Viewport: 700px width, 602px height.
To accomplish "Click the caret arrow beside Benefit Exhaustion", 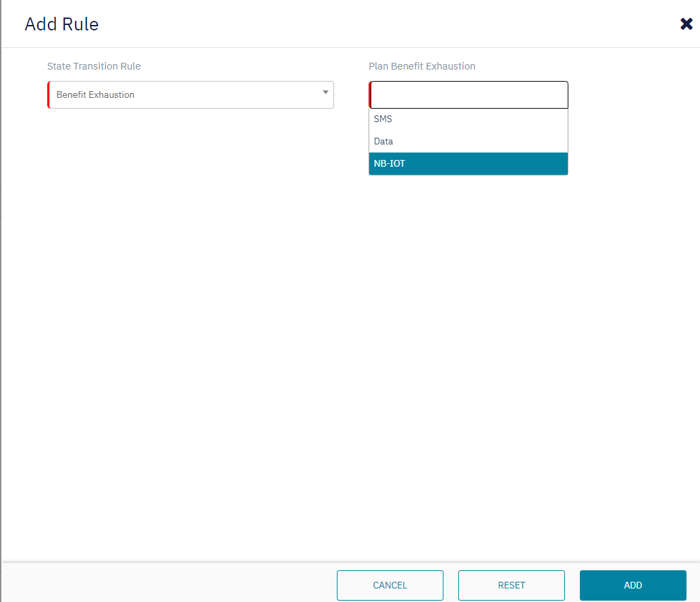I will (325, 92).
